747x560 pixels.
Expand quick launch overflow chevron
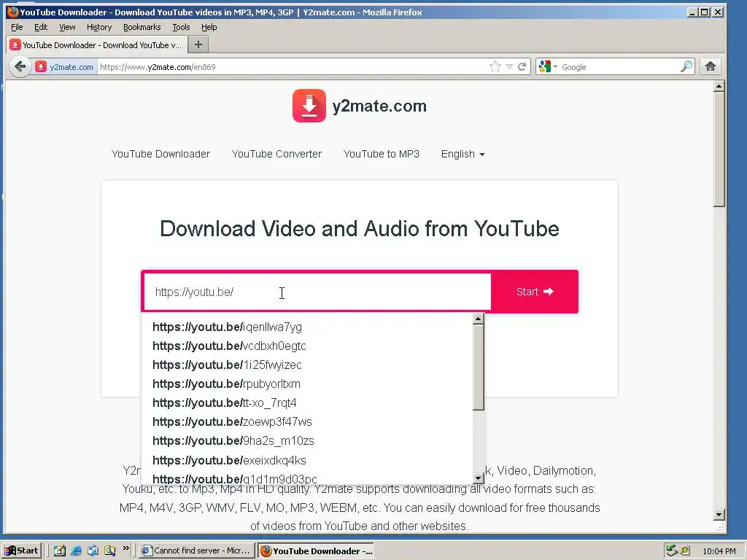tap(125, 548)
